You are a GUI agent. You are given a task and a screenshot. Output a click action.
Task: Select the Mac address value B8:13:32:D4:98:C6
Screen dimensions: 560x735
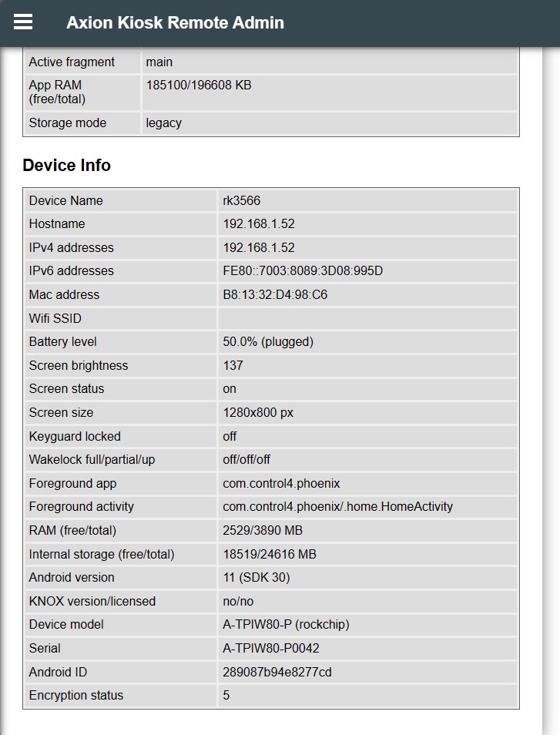click(275, 294)
